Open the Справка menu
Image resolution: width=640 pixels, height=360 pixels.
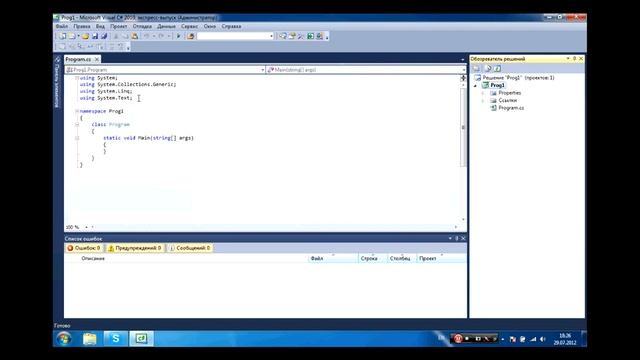tap(231, 26)
